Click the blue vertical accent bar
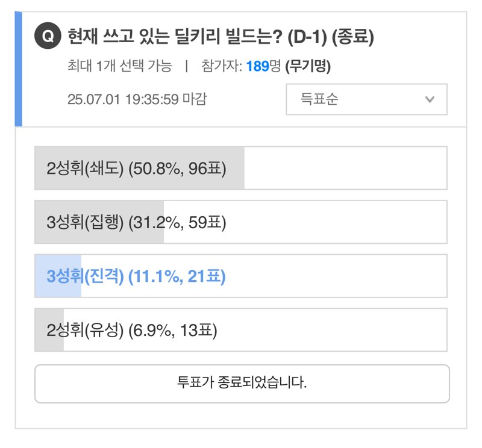482x448 pixels. (19, 69)
